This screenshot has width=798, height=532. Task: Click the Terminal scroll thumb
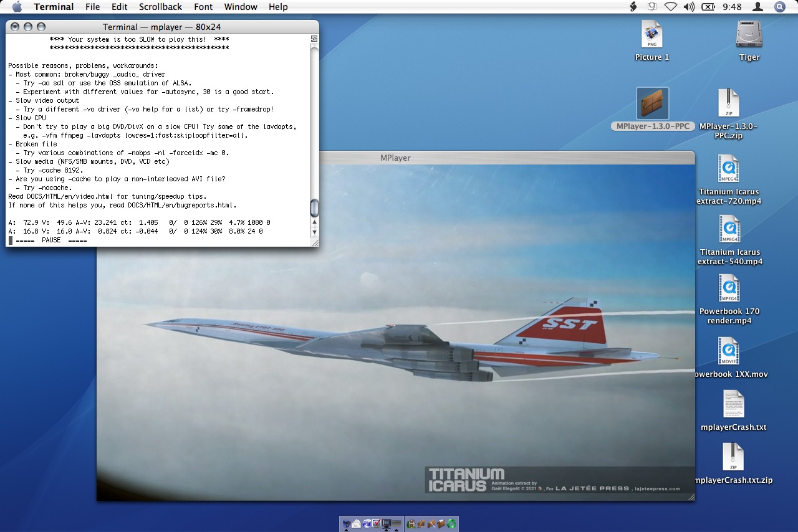[314, 207]
